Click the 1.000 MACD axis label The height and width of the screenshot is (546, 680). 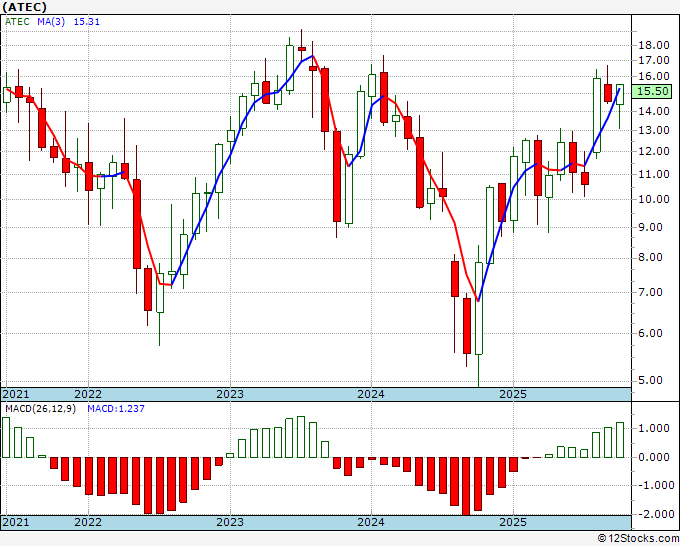654,428
